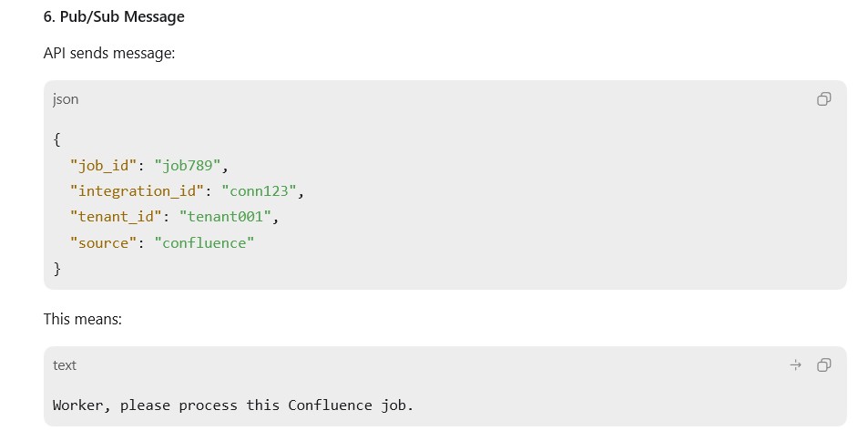Viewport: 868px width, 441px height.
Task: Click the word Confluence in the worker message
Action: [x=330, y=405]
